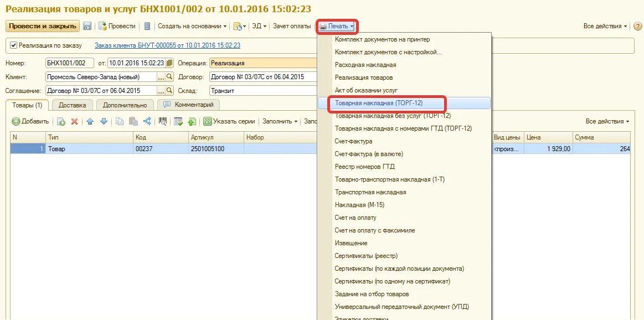Viewport: 644px width, 320px height.
Task: Click the help question mark icon
Action: point(637,26)
